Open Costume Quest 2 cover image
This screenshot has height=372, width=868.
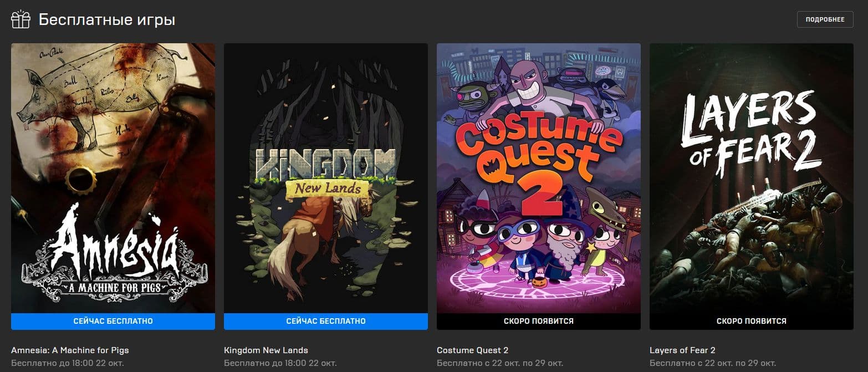pyautogui.click(x=539, y=177)
